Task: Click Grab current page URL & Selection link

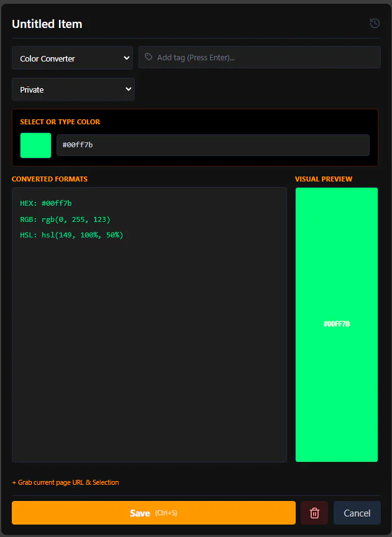Action: click(x=65, y=482)
